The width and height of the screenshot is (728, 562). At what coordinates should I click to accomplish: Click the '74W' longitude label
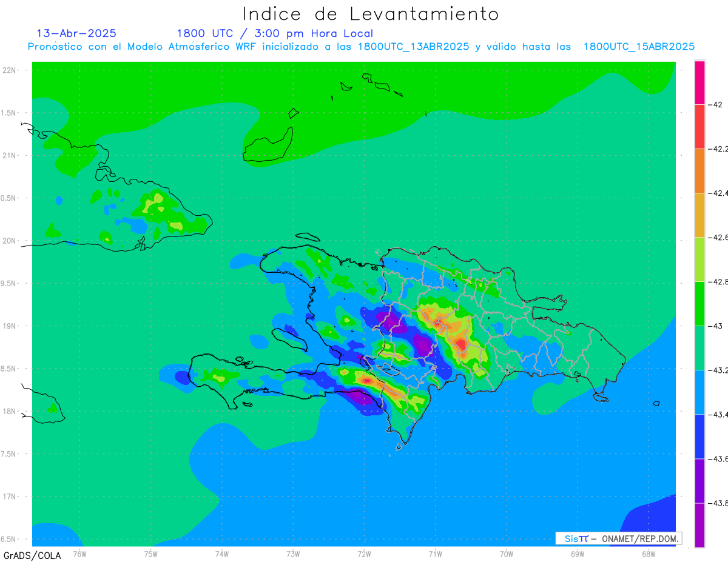tap(222, 554)
